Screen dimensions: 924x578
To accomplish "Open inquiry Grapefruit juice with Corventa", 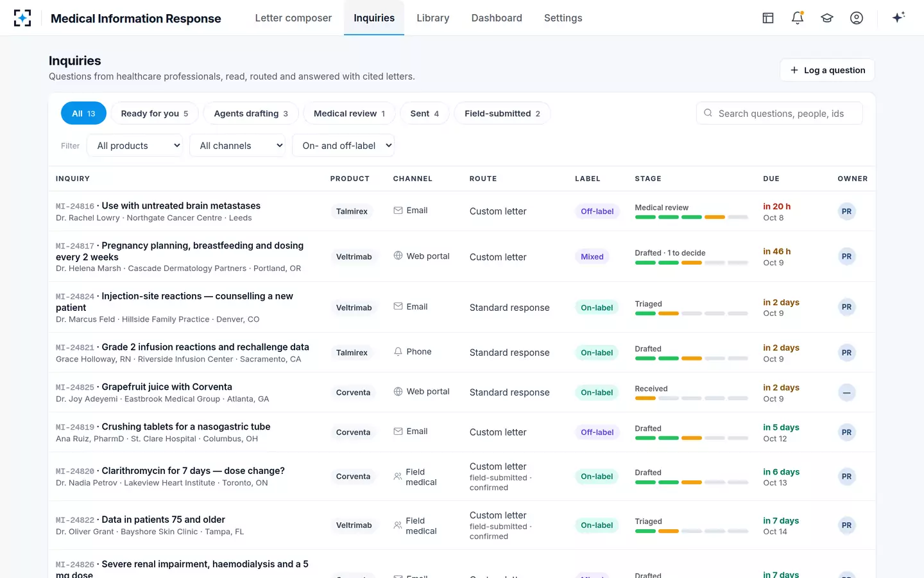I will click(x=167, y=387).
